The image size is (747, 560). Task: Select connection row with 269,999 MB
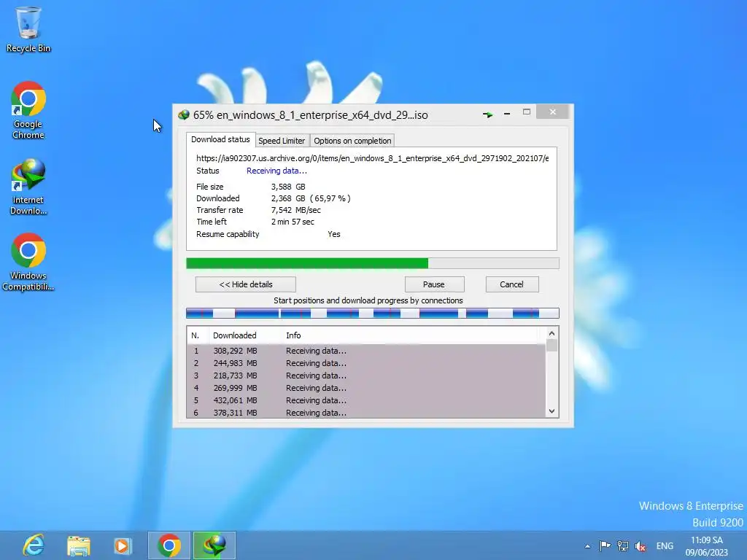[x=366, y=388]
